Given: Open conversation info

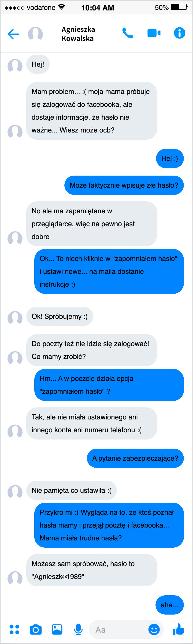Looking at the screenshot, I should tap(179, 33).
